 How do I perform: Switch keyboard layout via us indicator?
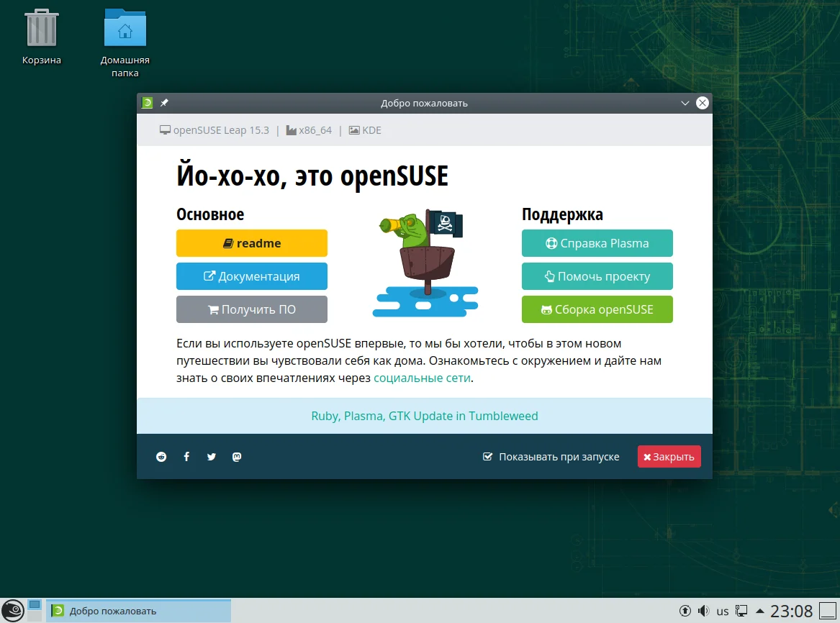point(723,611)
